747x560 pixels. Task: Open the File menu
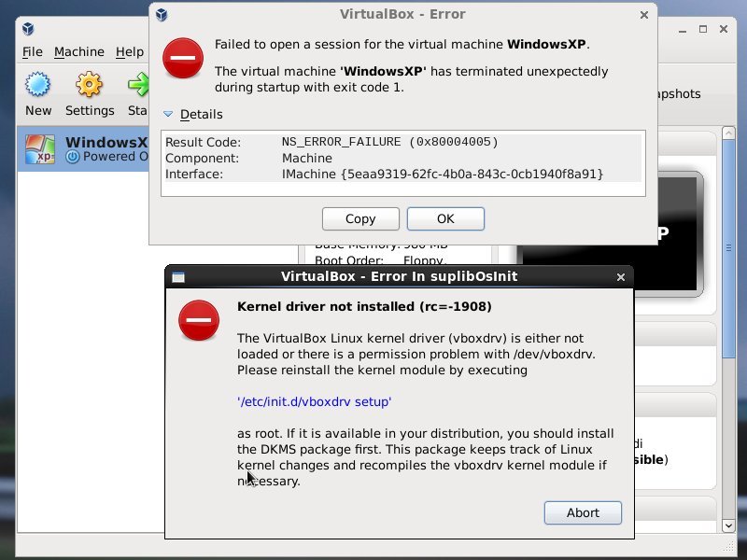[32, 51]
